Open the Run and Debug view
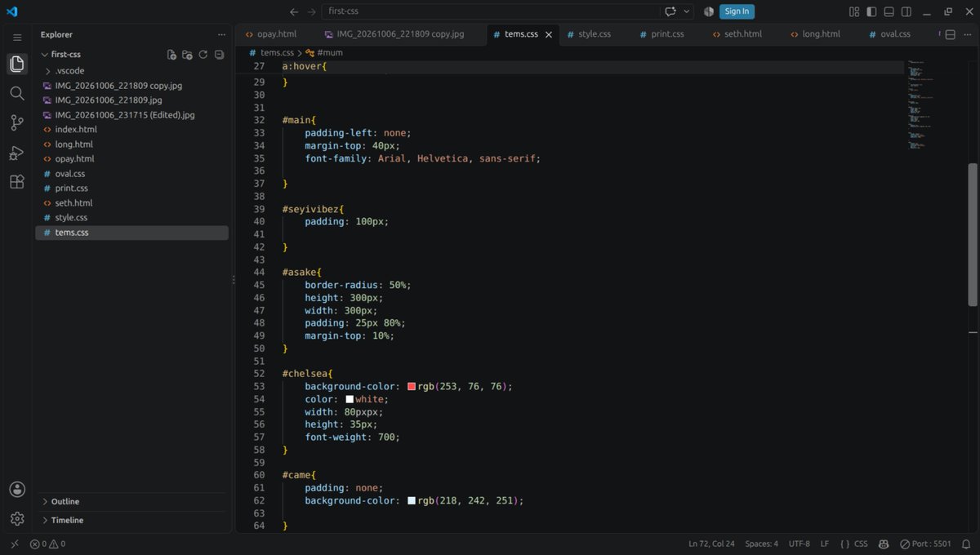980x555 pixels. click(x=16, y=153)
